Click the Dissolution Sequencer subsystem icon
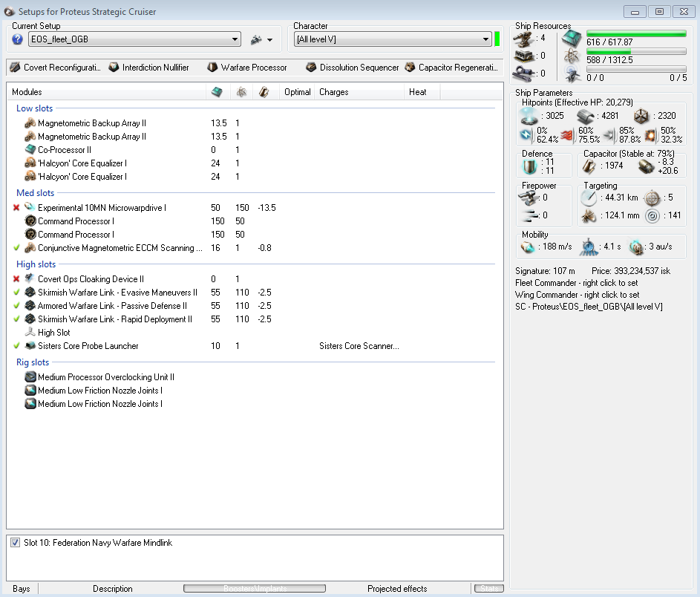This screenshot has height=597, width=700. tap(311, 68)
